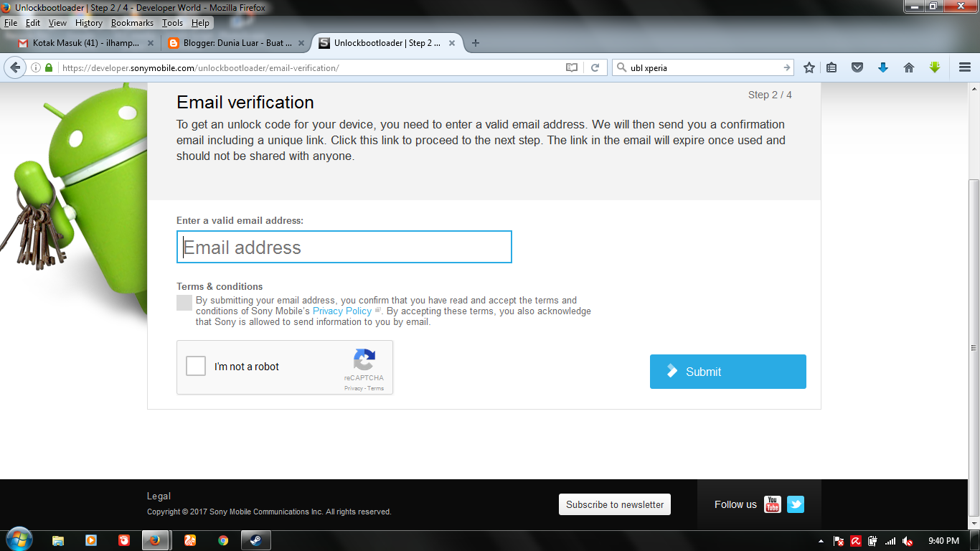Click the network signal tray icon
Screen dimensions: 980x551
pyautogui.click(x=890, y=541)
